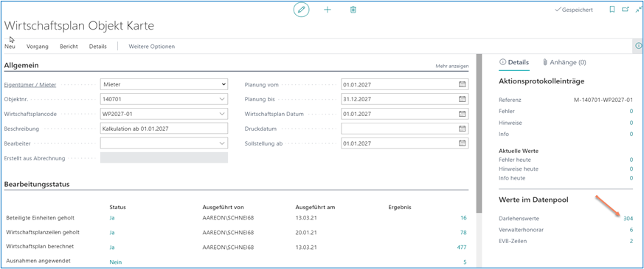Open Darlehenswerte value 304

click(628, 219)
